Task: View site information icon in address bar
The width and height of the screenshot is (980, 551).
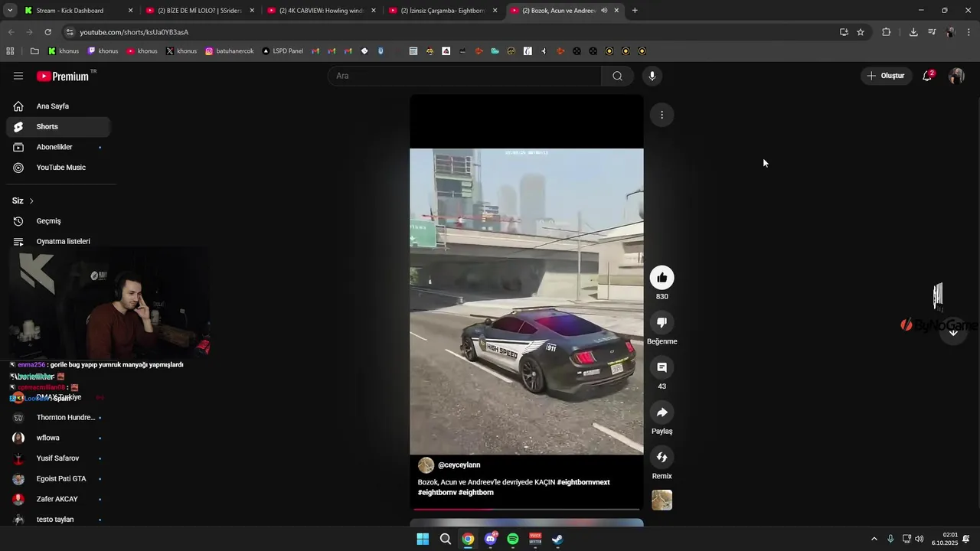Action: [x=70, y=32]
